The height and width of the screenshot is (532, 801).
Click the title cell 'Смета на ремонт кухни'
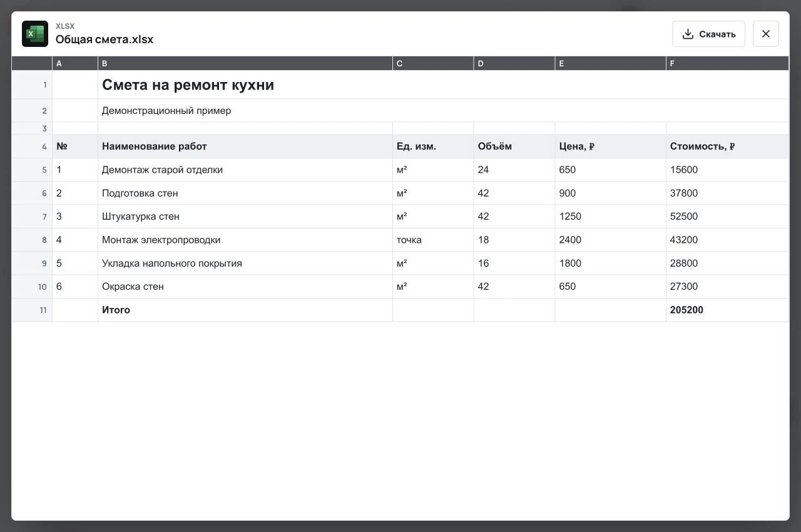(x=444, y=84)
